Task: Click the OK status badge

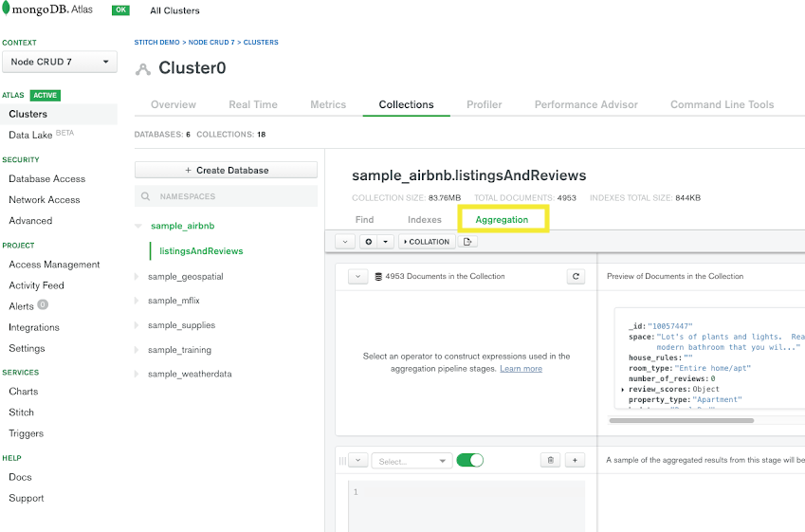Action: [x=120, y=9]
